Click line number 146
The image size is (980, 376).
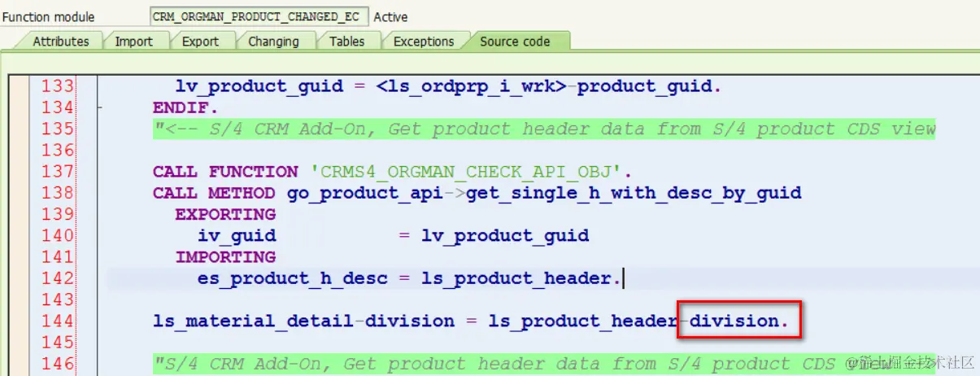coord(58,363)
